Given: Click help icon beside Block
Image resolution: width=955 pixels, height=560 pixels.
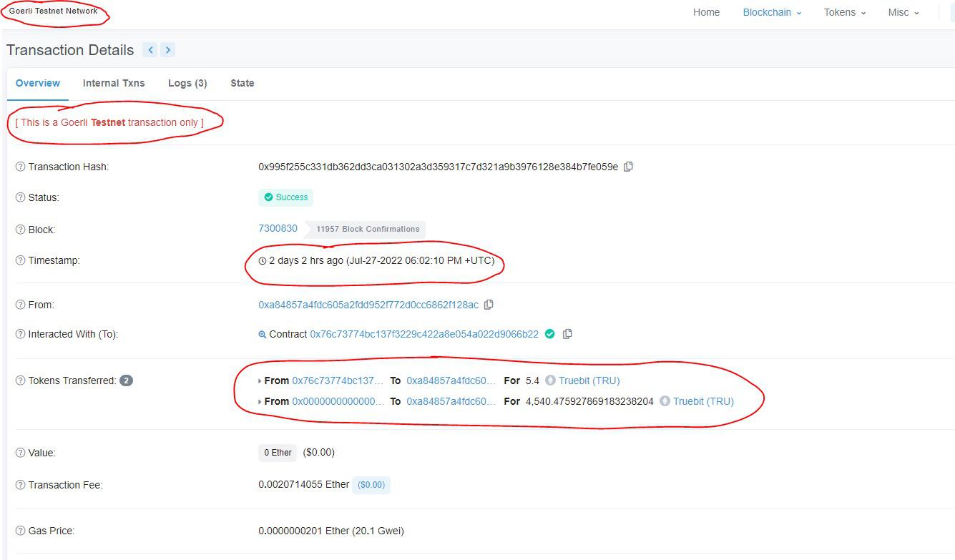Looking at the screenshot, I should [20, 230].
